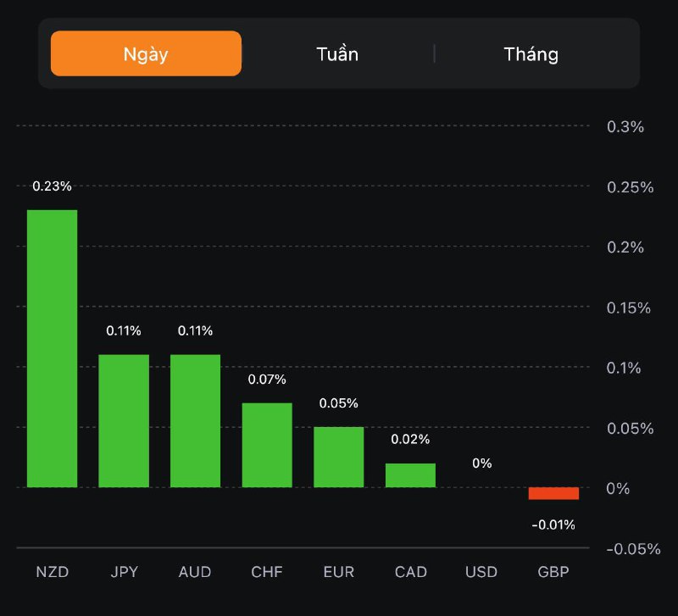
Task: Click the CHF currency label
Action: click(267, 572)
